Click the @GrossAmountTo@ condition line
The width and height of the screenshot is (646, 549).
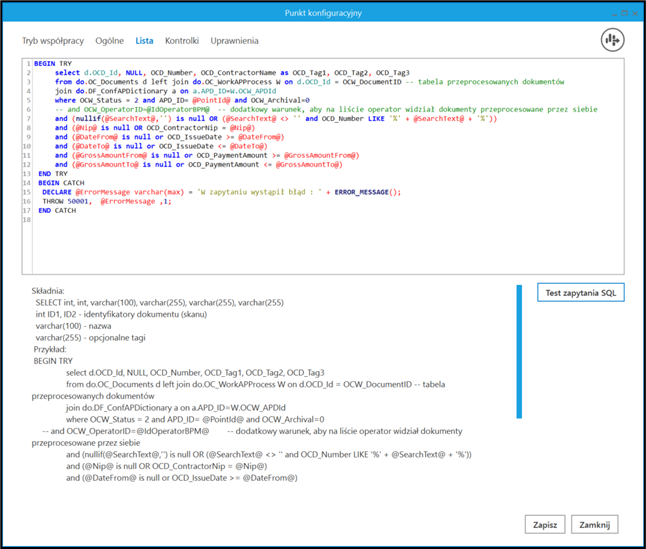198,164
